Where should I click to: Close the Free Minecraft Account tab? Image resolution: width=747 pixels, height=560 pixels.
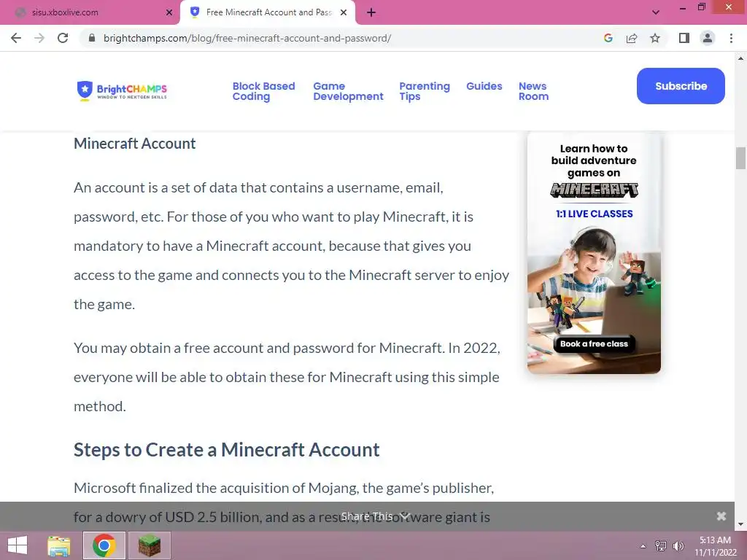coord(344,12)
